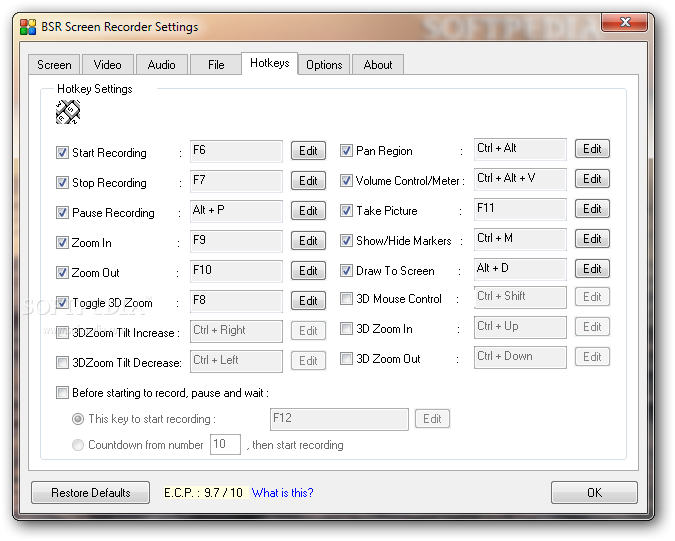Click the Stop Recording F7 hotkey field
The width and height of the screenshot is (675, 541).
click(x=236, y=181)
